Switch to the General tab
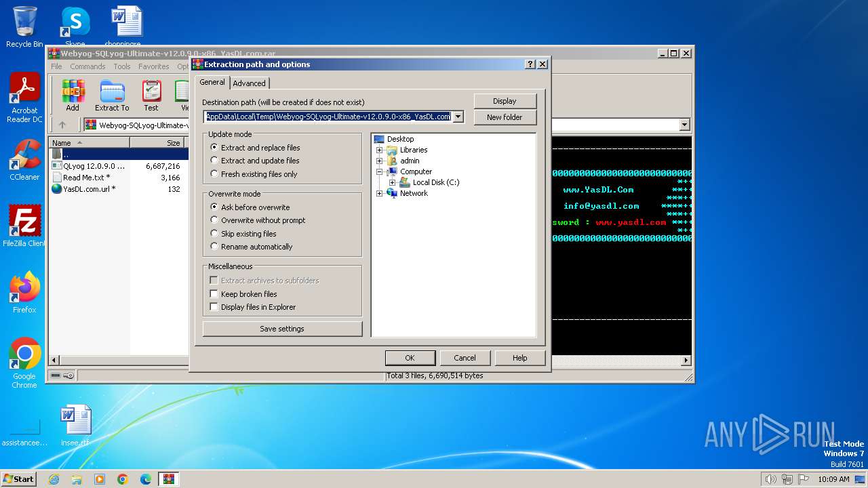The height and width of the screenshot is (488, 868). coord(212,82)
